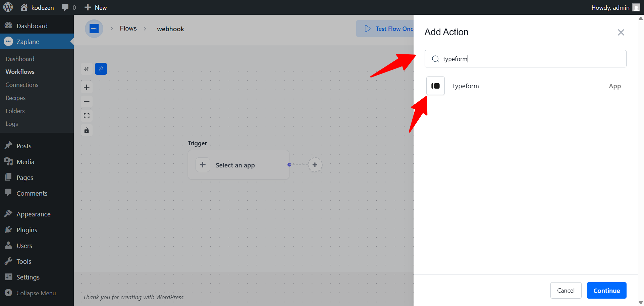This screenshot has width=644, height=306.
Task: Open Workflows submenu
Action: point(20,72)
